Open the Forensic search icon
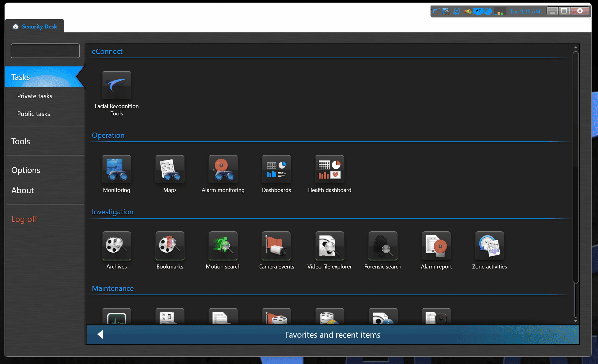The width and height of the screenshot is (598, 364). click(x=383, y=246)
